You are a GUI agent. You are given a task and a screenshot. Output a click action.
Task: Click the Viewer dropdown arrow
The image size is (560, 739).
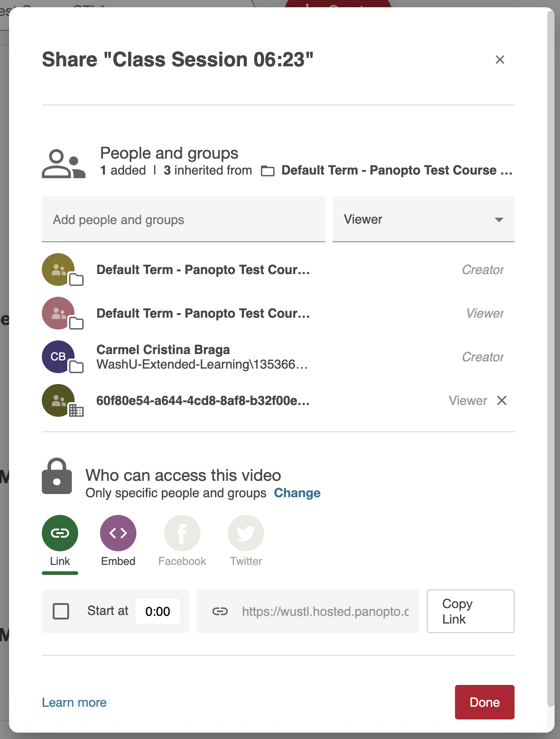pos(499,220)
